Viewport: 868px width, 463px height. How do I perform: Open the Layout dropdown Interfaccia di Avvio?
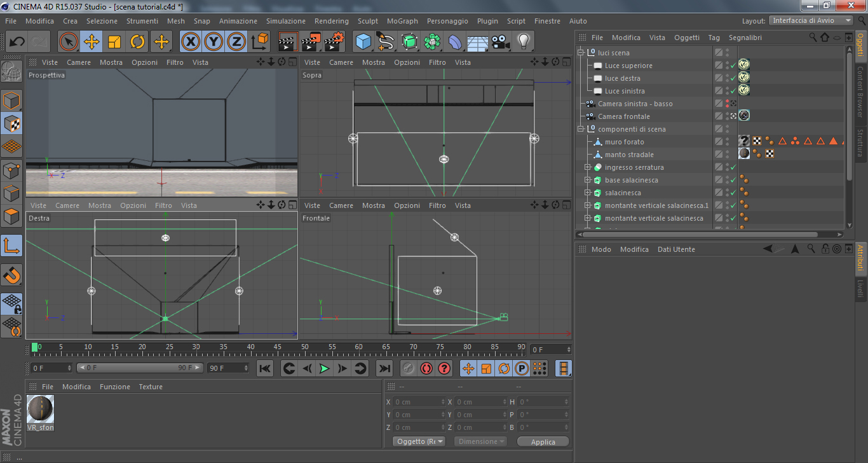click(811, 20)
